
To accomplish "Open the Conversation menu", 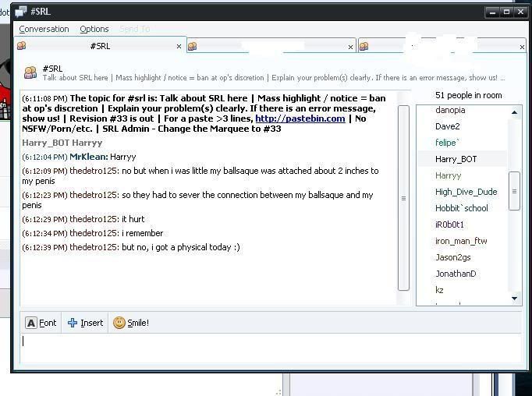I will [x=44, y=29].
